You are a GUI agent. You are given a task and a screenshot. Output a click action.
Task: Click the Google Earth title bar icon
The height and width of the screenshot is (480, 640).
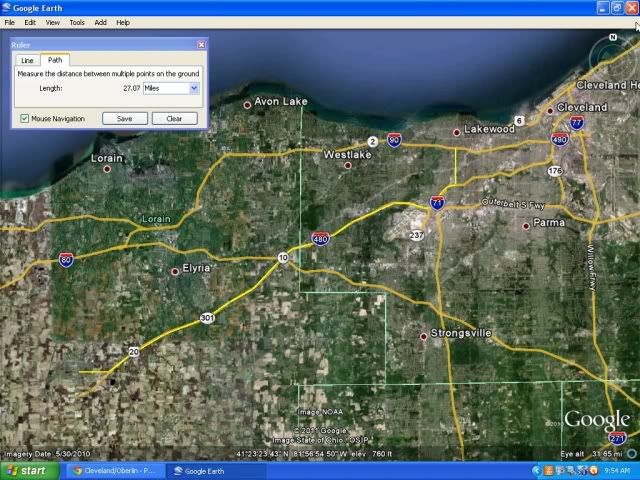click(6, 7)
